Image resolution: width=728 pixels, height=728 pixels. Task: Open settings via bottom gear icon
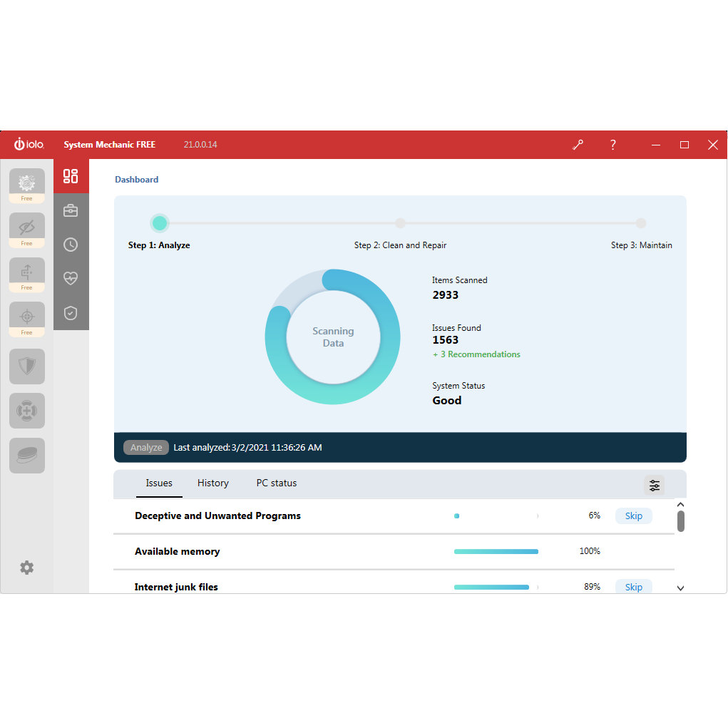coord(27,568)
